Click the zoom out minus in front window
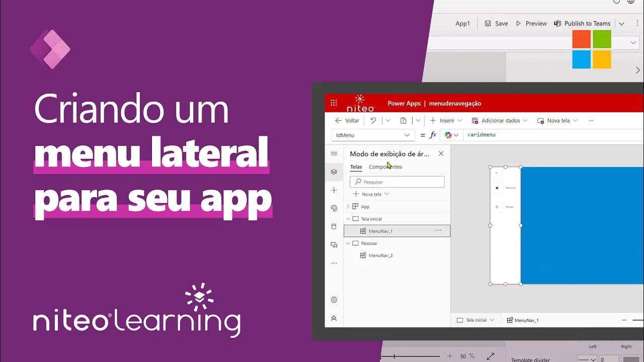 click(624, 320)
